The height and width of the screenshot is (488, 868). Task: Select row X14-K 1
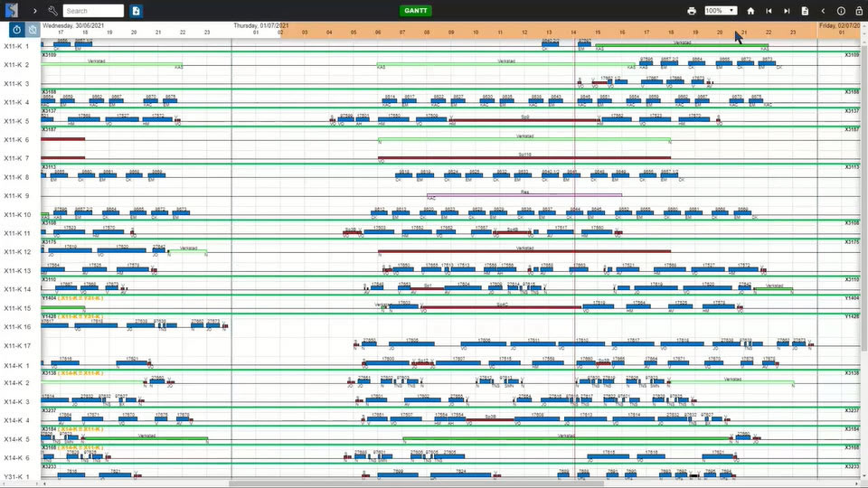(x=16, y=366)
